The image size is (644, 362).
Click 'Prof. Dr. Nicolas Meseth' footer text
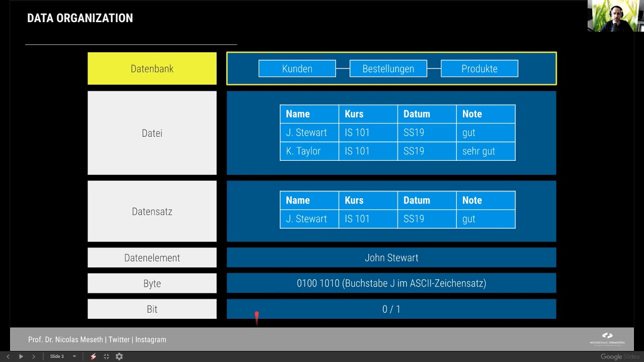[x=65, y=340]
